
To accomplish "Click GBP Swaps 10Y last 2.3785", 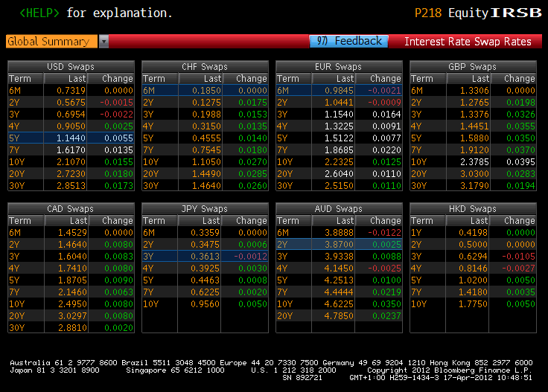I will (x=474, y=161).
